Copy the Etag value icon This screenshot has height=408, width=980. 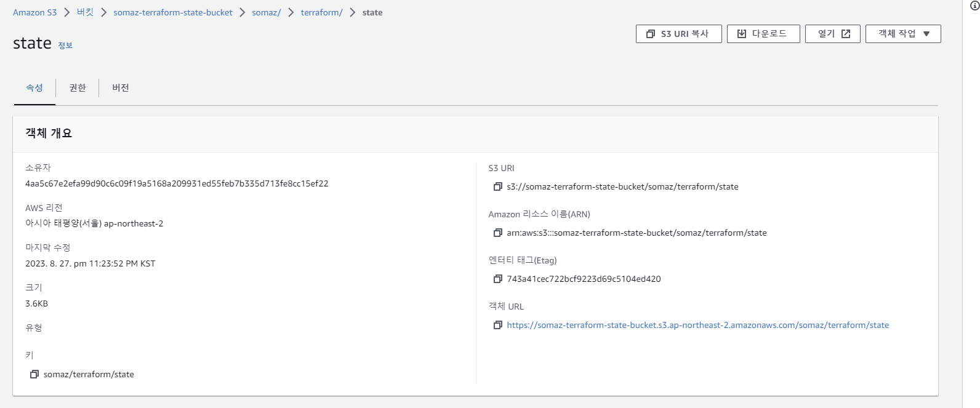coord(498,279)
